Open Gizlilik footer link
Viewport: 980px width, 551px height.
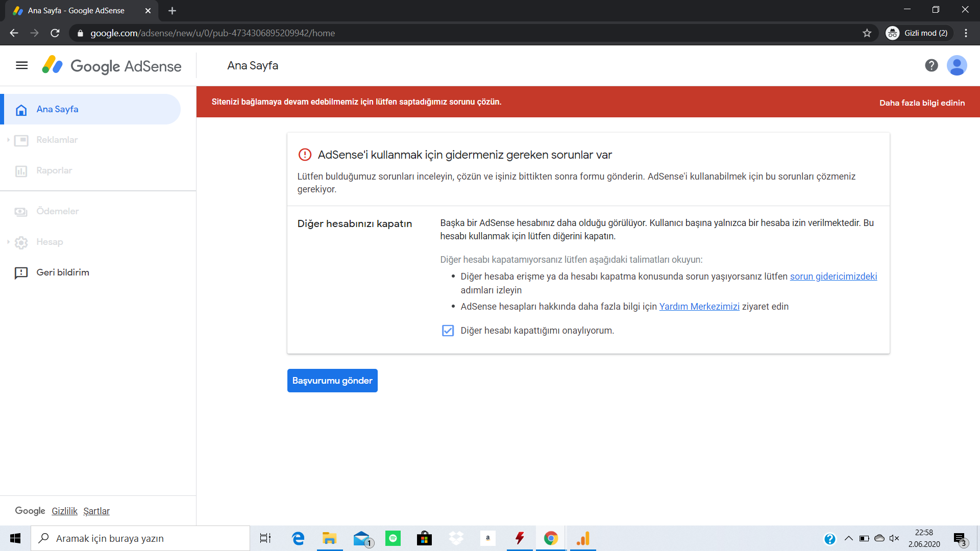(x=64, y=511)
